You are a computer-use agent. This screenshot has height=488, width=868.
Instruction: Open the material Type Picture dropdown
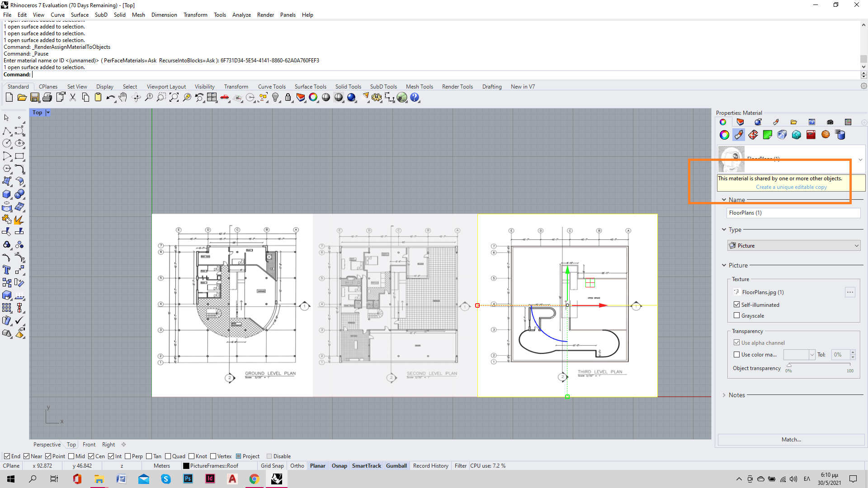(794, 246)
